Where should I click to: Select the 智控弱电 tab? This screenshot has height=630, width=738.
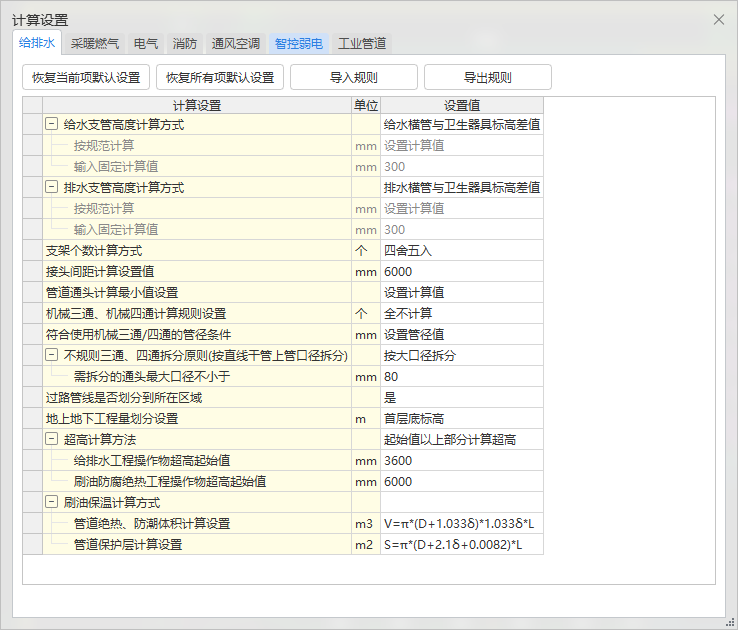tap(299, 43)
